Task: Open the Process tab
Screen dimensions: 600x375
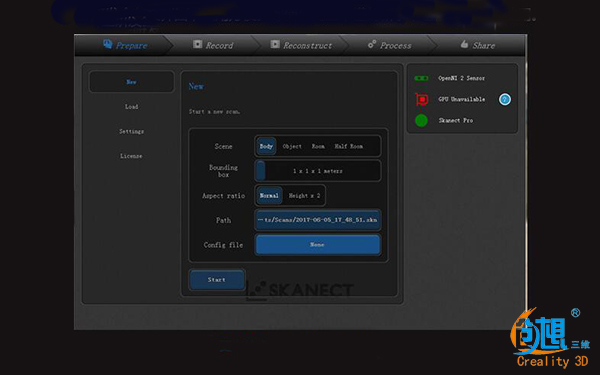Action: [x=390, y=45]
